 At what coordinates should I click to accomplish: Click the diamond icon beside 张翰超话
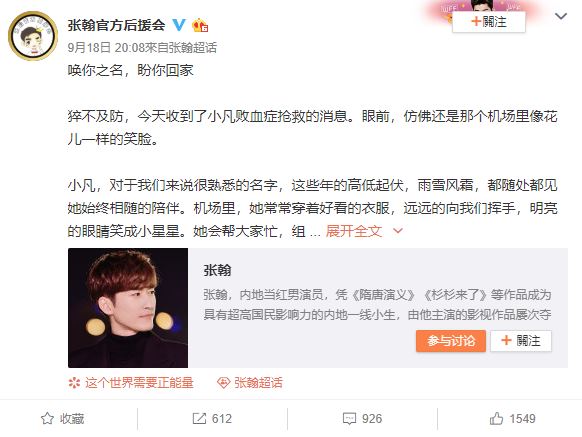click(223, 383)
